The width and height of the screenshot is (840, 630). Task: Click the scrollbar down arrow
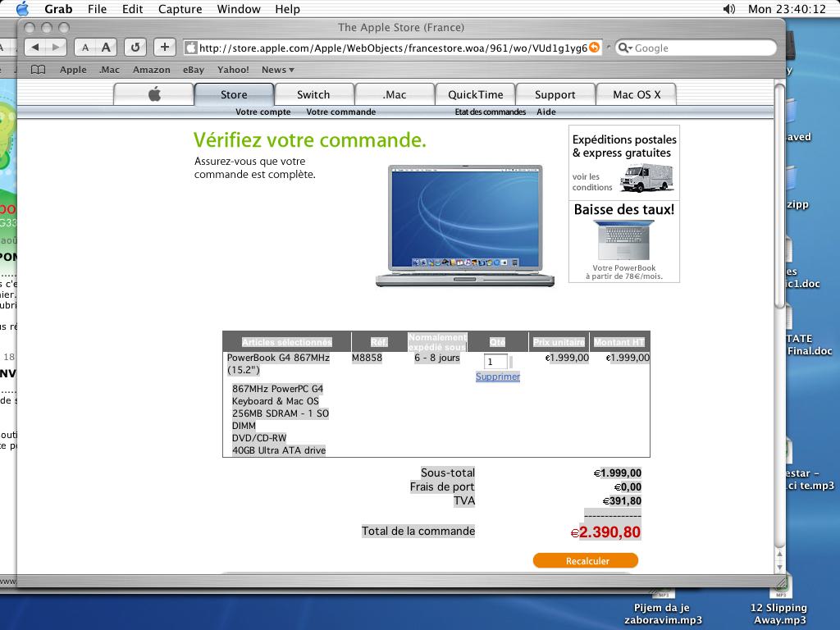click(779, 567)
